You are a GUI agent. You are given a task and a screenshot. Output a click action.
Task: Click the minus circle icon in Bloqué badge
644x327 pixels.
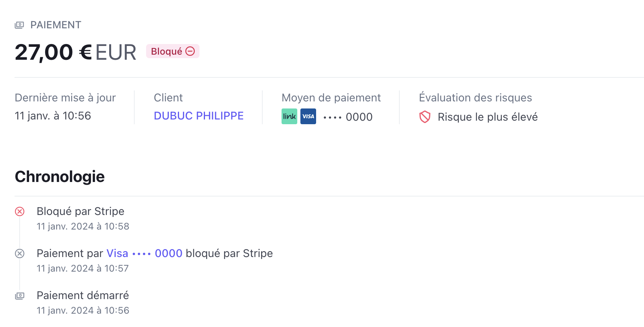point(190,51)
